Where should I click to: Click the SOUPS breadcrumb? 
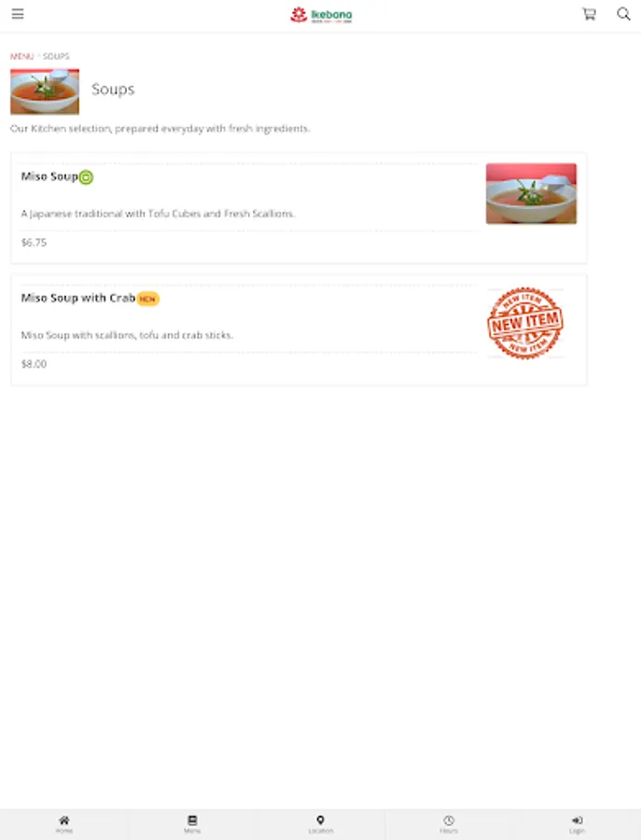point(56,56)
